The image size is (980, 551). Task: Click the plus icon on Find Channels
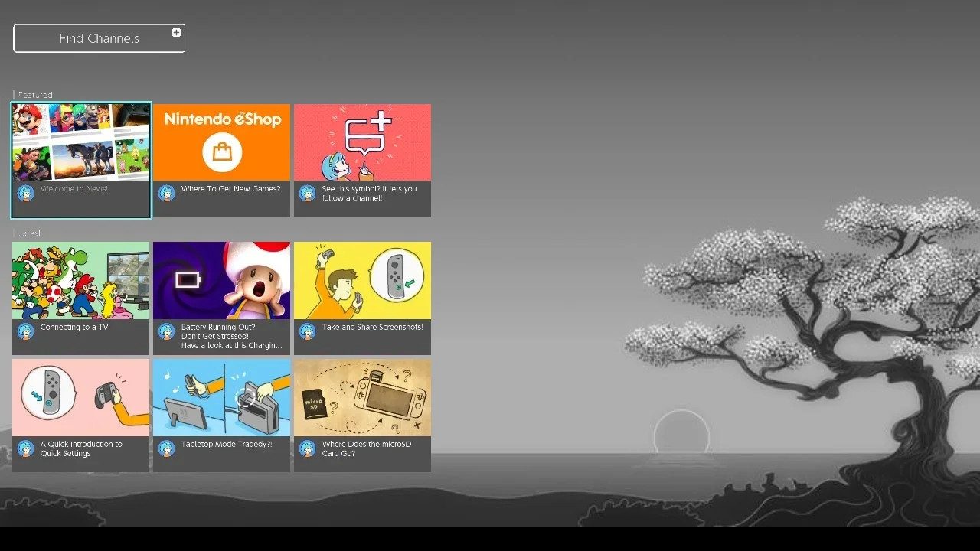click(x=176, y=32)
